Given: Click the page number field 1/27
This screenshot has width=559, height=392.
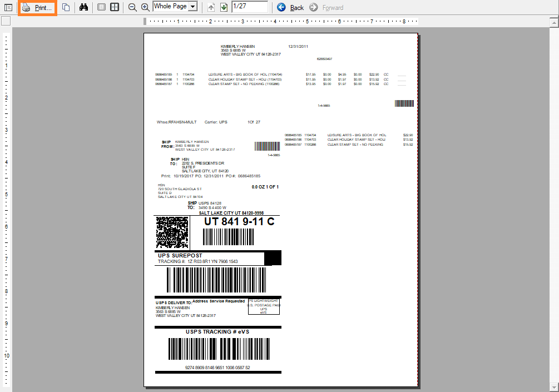Looking at the screenshot, I should point(250,7).
